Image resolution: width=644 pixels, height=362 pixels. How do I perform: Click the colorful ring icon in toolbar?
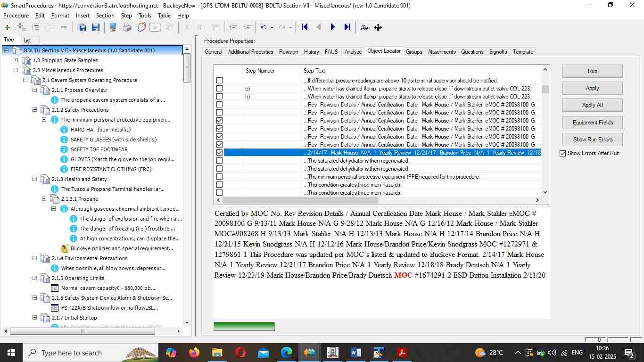(x=141, y=27)
